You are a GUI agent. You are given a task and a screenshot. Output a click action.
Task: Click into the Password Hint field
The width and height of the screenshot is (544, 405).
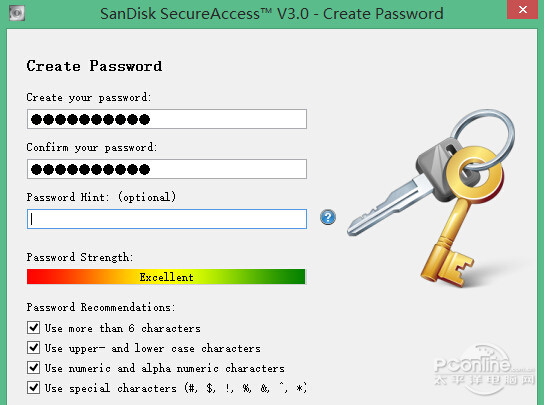pyautogui.click(x=167, y=219)
